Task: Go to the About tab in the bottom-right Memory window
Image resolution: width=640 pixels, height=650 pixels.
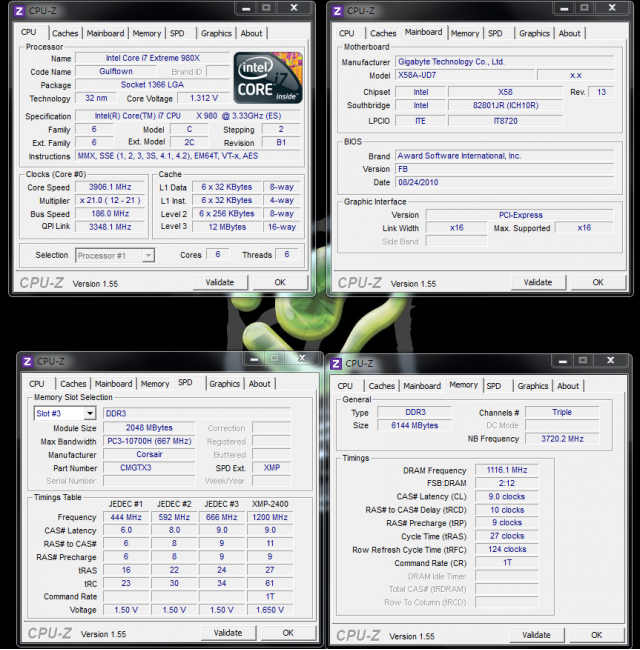Action: click(568, 386)
